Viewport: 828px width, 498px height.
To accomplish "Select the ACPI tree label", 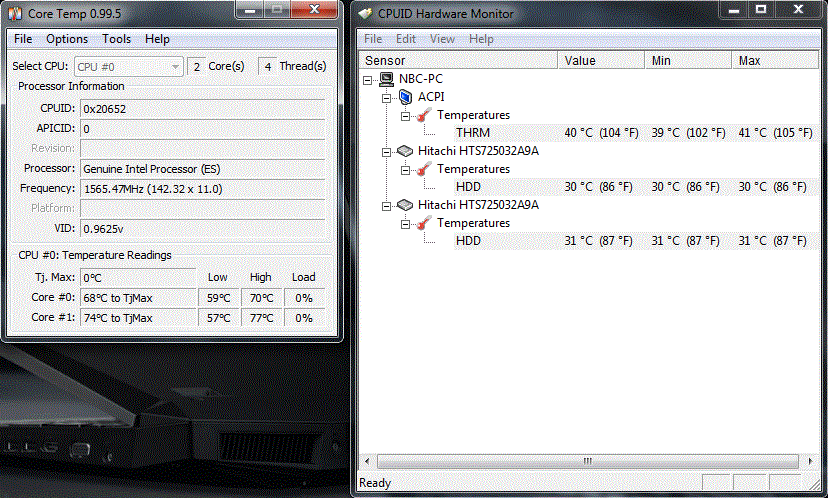I will 431,97.
